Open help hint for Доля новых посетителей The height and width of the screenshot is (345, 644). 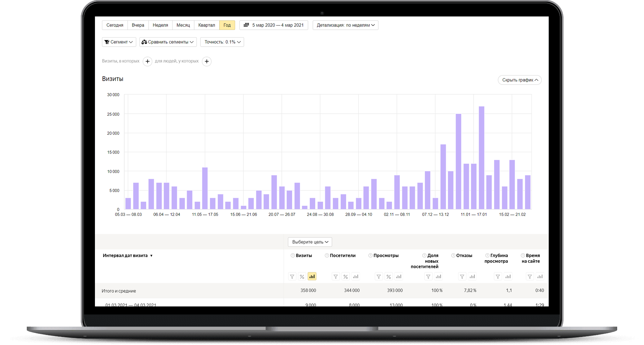424,255
